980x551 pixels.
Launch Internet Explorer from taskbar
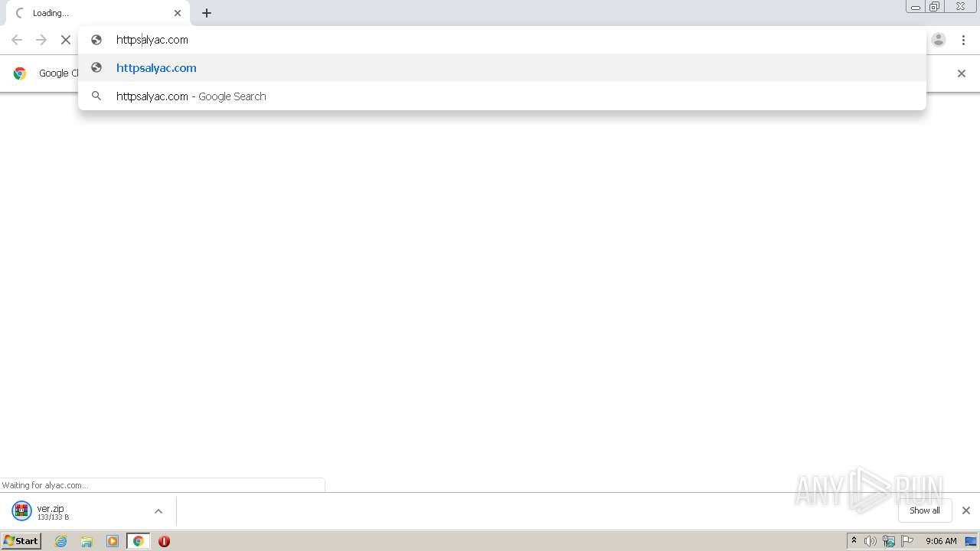[61, 541]
